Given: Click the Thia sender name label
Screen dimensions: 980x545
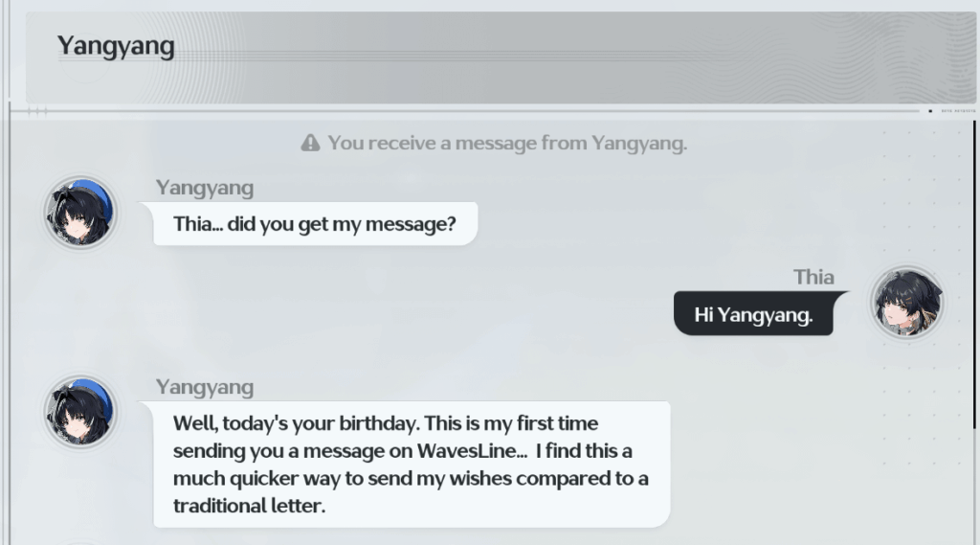Looking at the screenshot, I should pos(813,277).
